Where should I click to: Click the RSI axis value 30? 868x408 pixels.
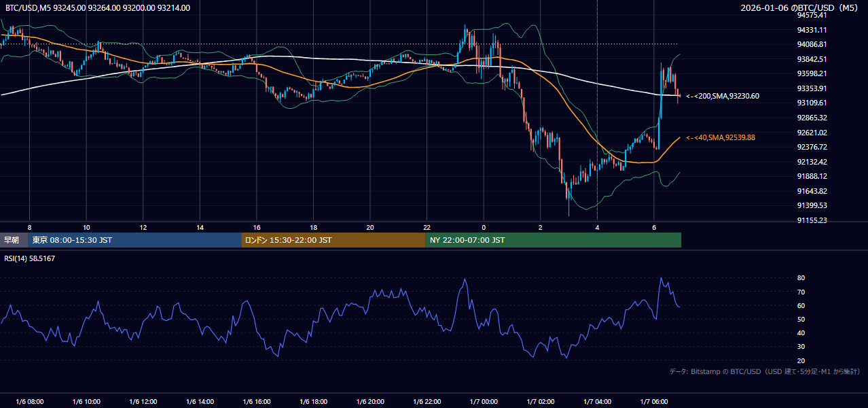pos(801,347)
